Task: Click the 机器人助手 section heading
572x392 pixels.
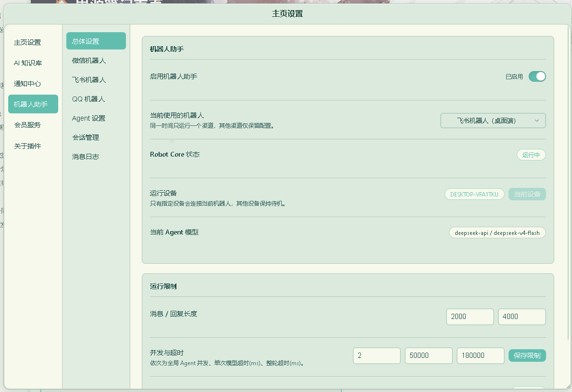Action: (167, 49)
